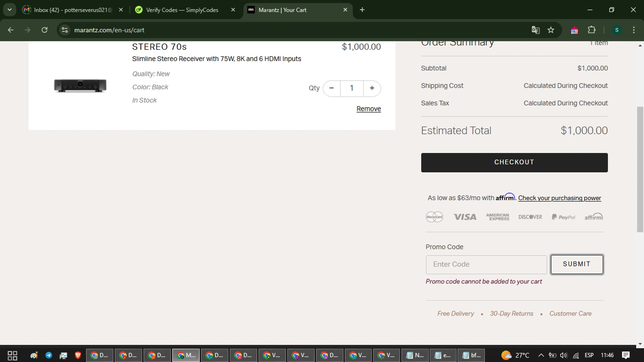Image resolution: width=644 pixels, height=362 pixels.
Task: Open the coupon extension icon in toolbar
Action: (574, 30)
